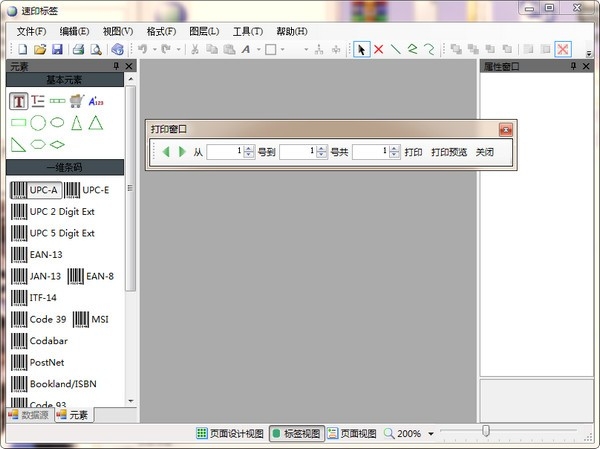This screenshot has width=600, height=449.
Task: Switch to 标签视图 label view
Action: click(296, 434)
